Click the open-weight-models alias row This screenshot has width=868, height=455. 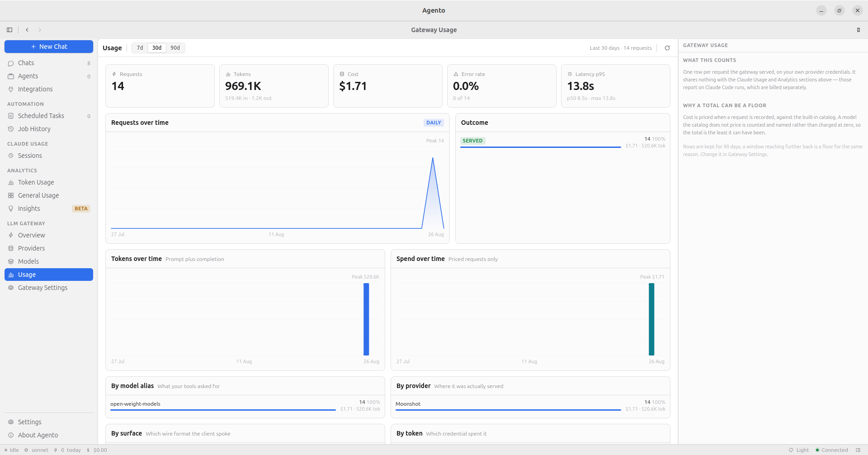(x=245, y=406)
